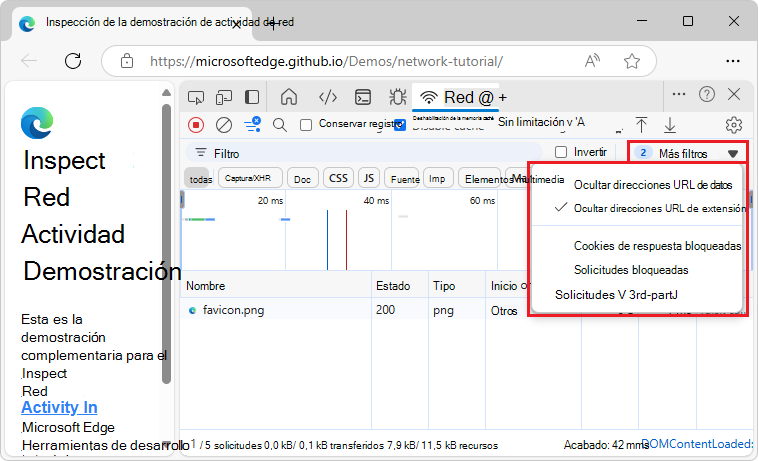The height and width of the screenshot is (461, 758).
Task: Open the Console tool icon
Action: [x=363, y=97]
